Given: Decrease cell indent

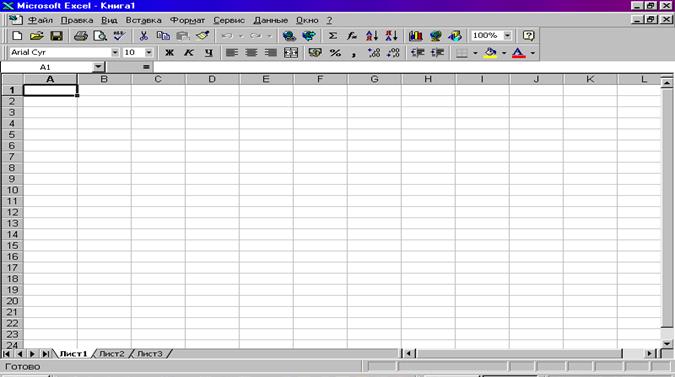Looking at the screenshot, I should pyautogui.click(x=418, y=53).
